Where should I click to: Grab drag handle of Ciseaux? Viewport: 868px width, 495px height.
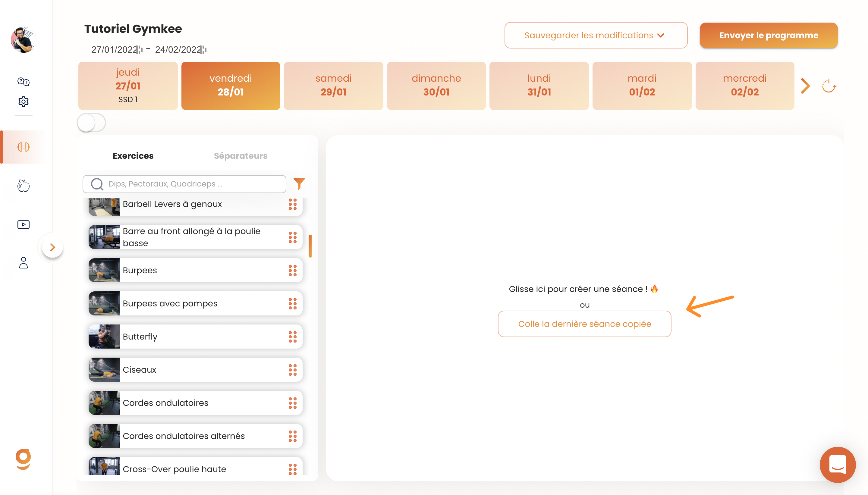[x=293, y=370]
